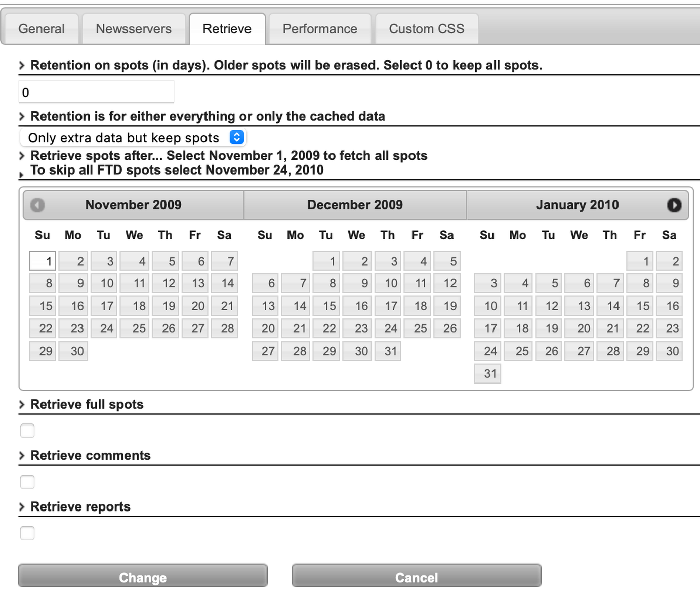Viewport: 700px width, 595px height.
Task: Pick November 7, 2009 date
Action: 224,261
